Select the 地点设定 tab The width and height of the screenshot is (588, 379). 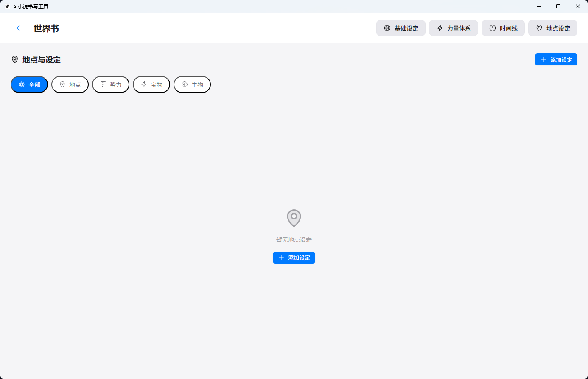(x=552, y=28)
